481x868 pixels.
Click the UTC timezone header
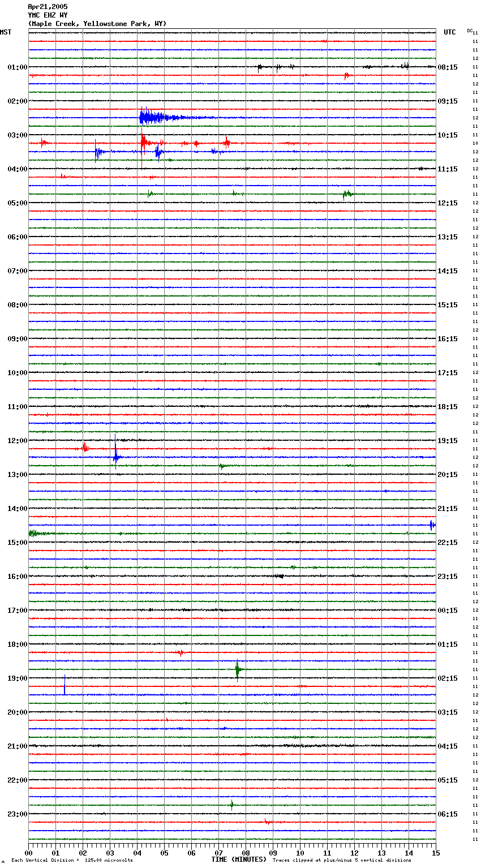pos(449,32)
